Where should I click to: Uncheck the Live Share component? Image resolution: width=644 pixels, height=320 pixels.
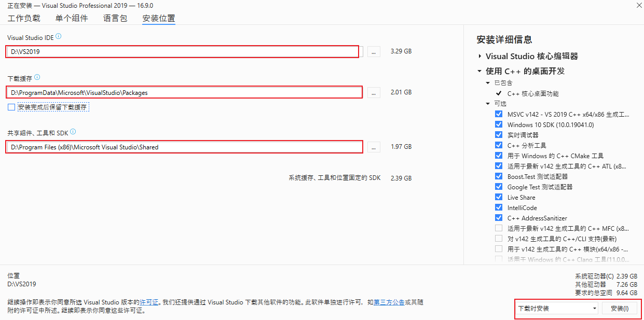[499, 197]
